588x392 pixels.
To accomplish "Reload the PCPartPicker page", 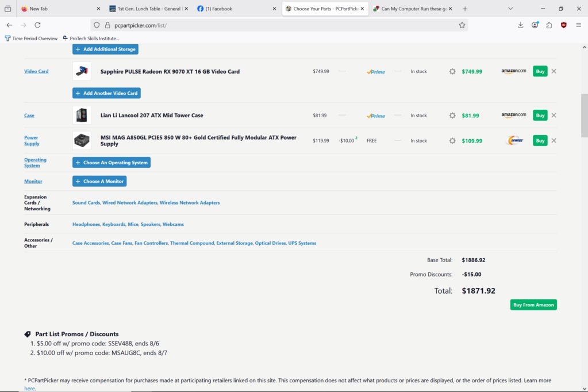I will (x=37, y=25).
